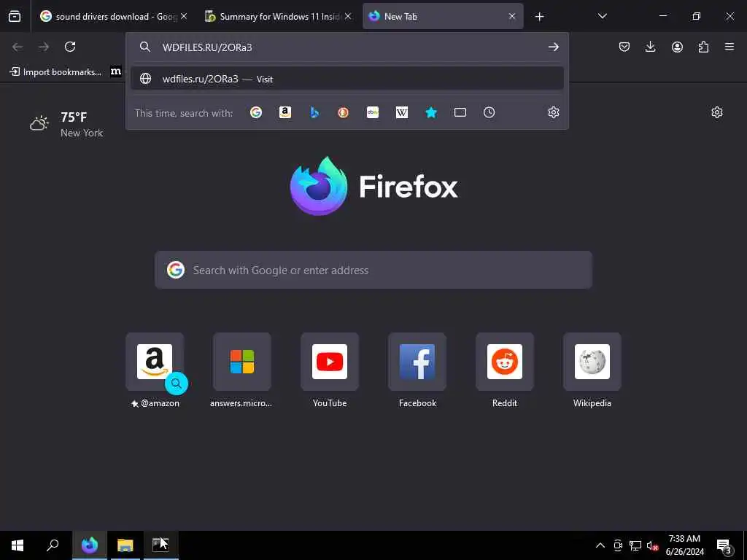This screenshot has width=747, height=560.
Task: Select the 'New Tab' tab
Action: click(443, 17)
